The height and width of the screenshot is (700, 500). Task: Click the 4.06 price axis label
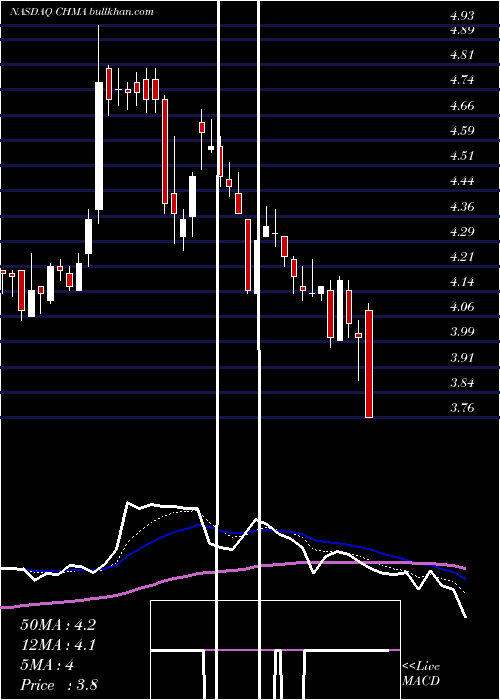[462, 307]
